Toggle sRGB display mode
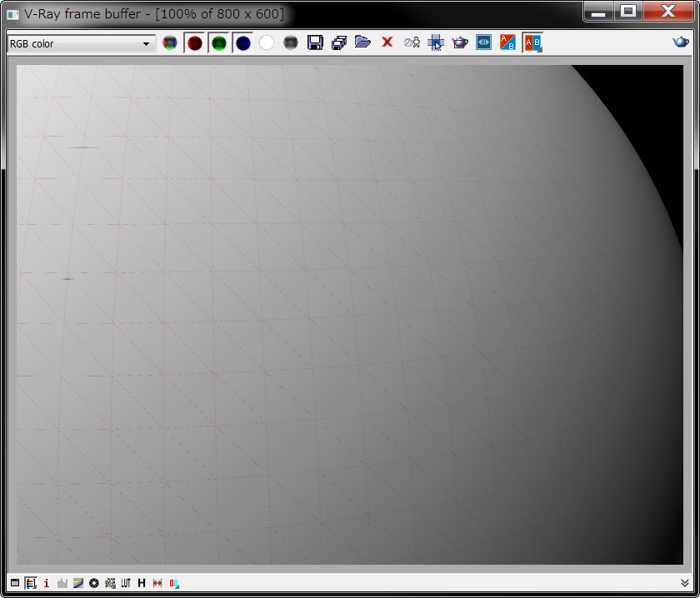Viewport: 700px width, 598px height. [x=110, y=583]
